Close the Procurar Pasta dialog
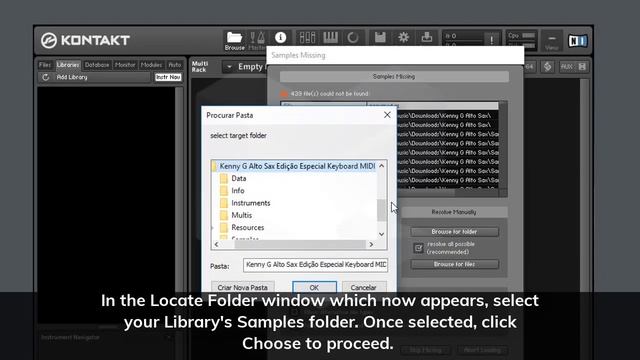Image resolution: width=640 pixels, height=360 pixels. tap(387, 115)
